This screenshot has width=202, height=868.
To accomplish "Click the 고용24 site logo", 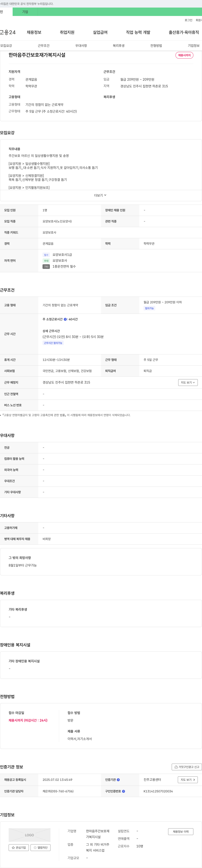I will pyautogui.click(x=8, y=32).
